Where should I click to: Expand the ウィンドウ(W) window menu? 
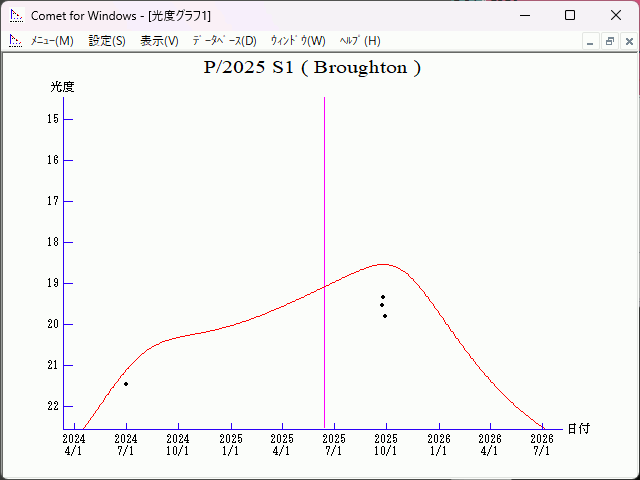298,41
